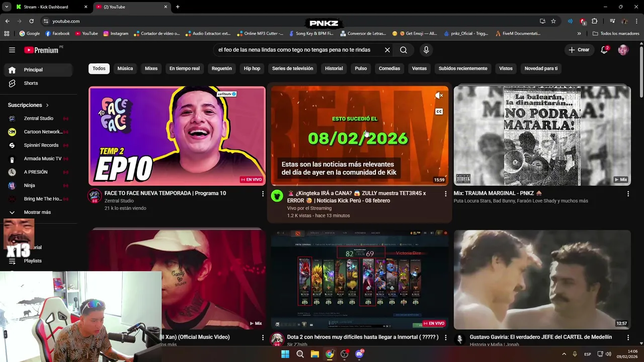Open the YouTube notifications bell
This screenshot has height=362, width=644.
(604, 50)
